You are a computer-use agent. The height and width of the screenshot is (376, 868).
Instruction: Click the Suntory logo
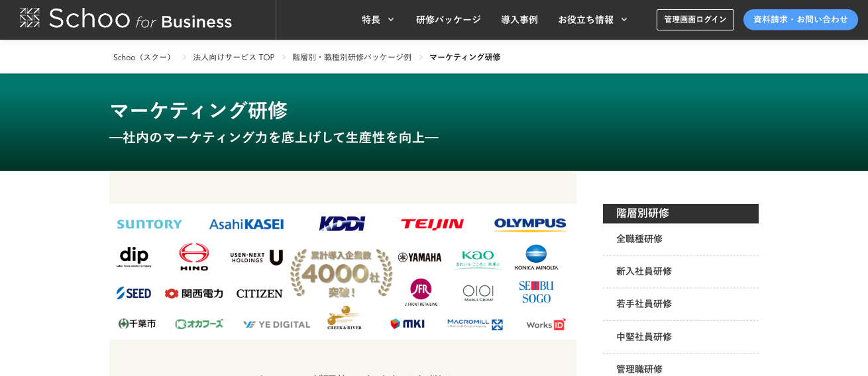point(150,224)
